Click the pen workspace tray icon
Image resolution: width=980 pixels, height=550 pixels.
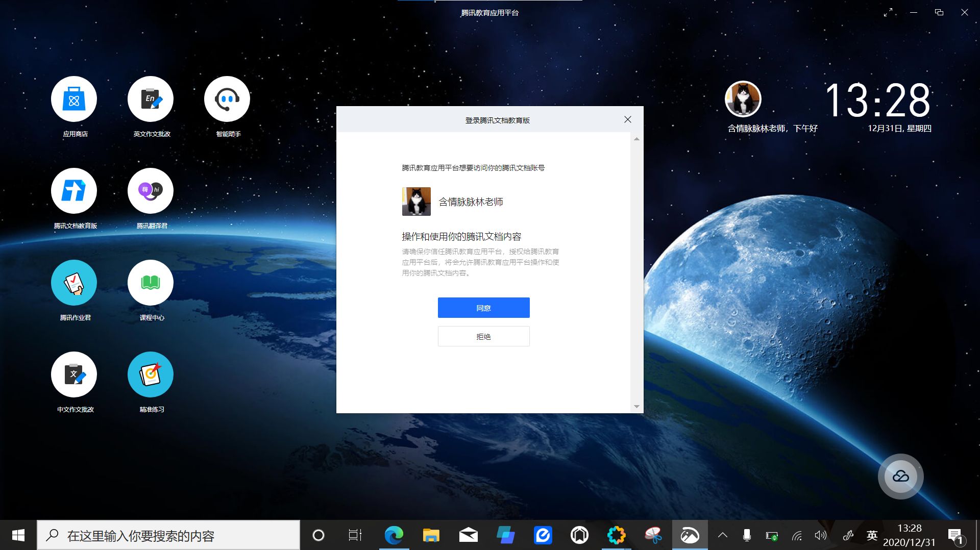[848, 535]
